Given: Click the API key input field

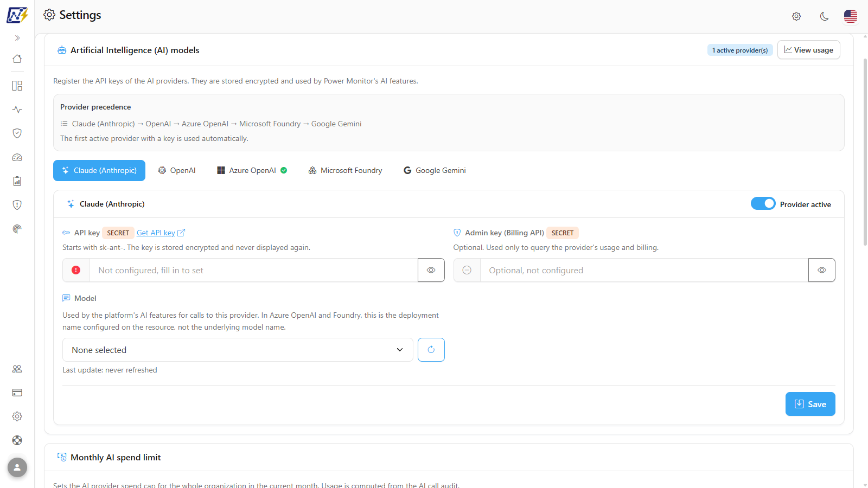Looking at the screenshot, I should [253, 270].
